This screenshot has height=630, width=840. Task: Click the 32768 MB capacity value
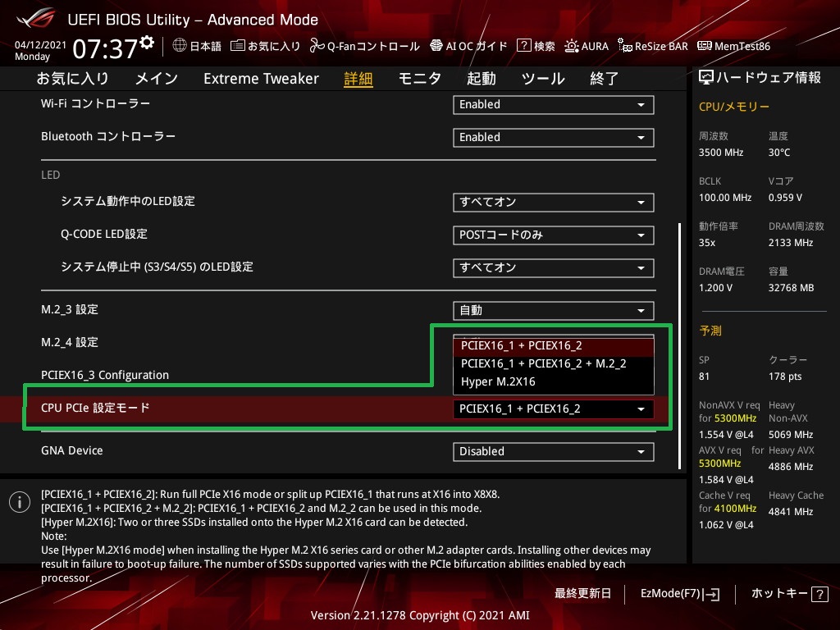coord(792,288)
